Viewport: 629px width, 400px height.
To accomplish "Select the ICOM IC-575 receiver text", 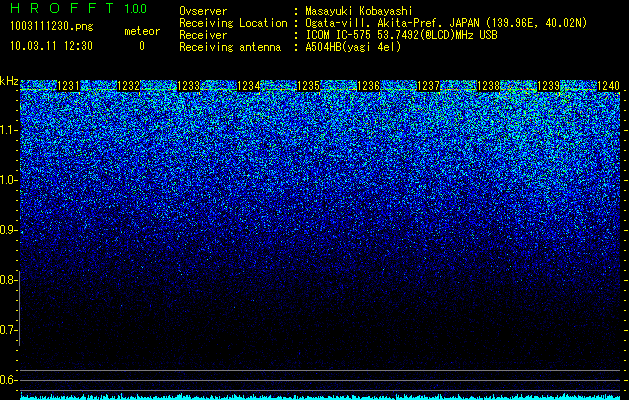I will pyautogui.click(x=402, y=35).
